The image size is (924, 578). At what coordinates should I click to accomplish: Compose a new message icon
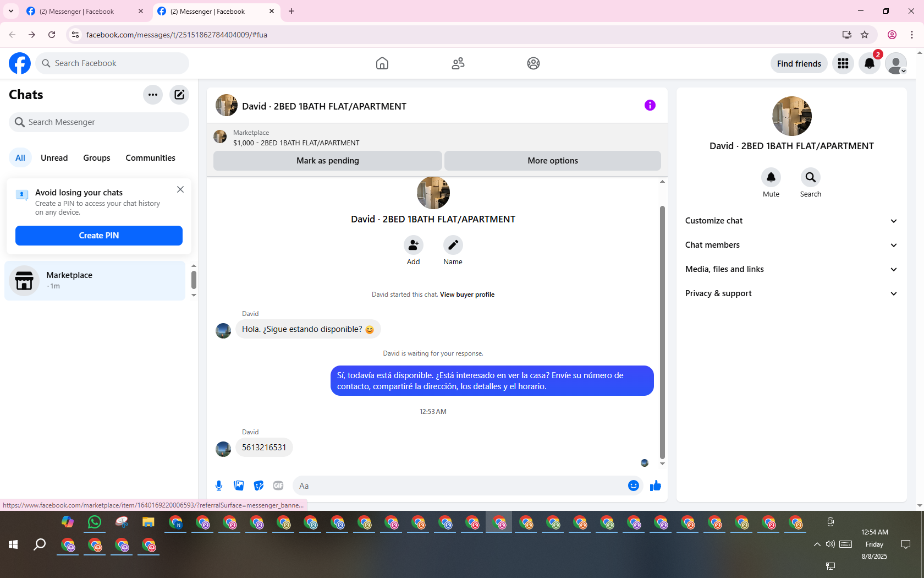click(x=179, y=95)
